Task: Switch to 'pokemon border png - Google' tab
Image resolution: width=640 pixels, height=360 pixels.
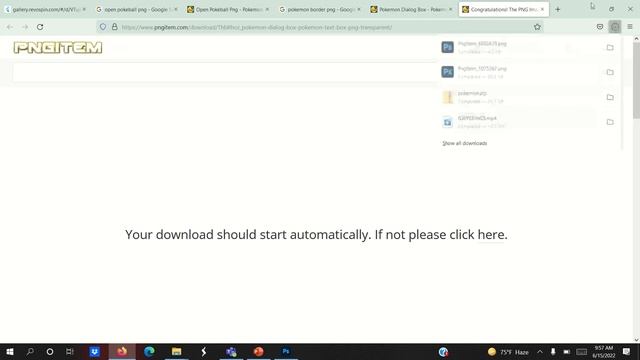Action: click(320, 9)
